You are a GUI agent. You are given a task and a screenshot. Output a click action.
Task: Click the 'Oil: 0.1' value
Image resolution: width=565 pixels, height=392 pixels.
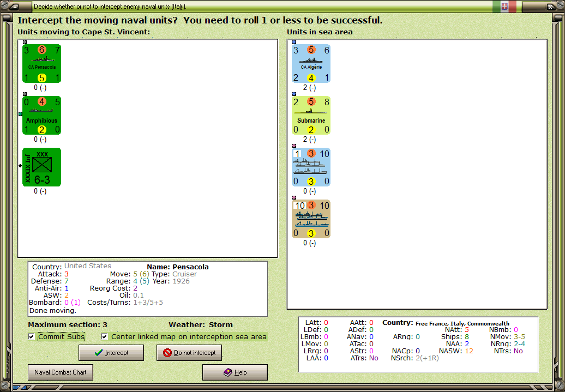(x=131, y=295)
